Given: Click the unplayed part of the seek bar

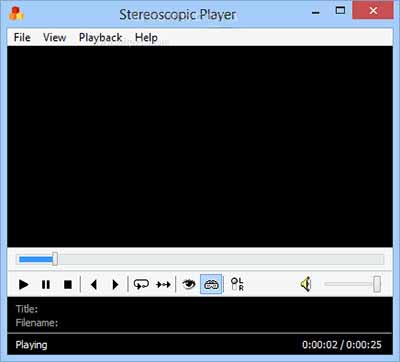Looking at the screenshot, I should click(x=221, y=259).
